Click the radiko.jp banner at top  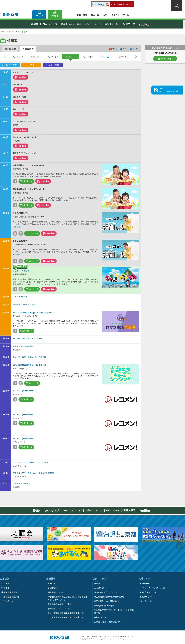[x=113, y=4]
